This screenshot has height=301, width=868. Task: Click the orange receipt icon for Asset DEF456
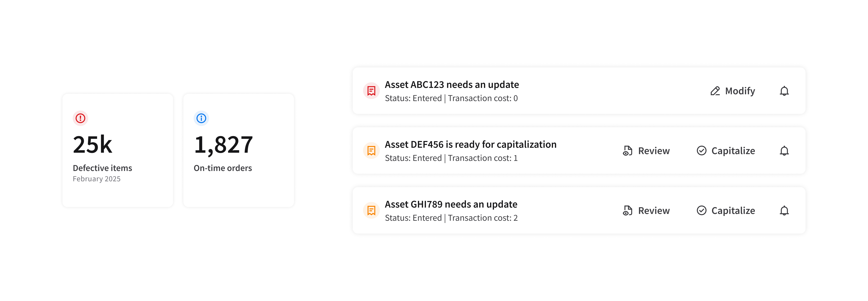pyautogui.click(x=371, y=151)
